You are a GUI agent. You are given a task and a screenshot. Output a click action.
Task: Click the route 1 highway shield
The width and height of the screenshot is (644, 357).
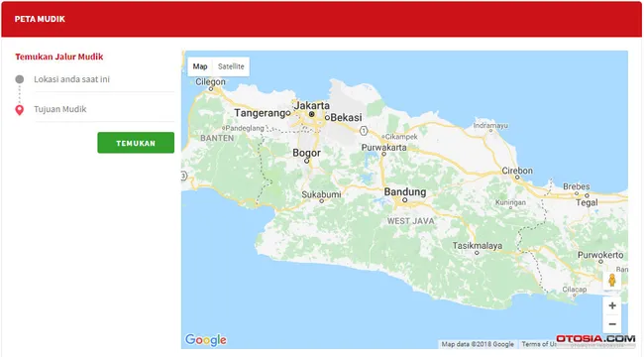364,131
